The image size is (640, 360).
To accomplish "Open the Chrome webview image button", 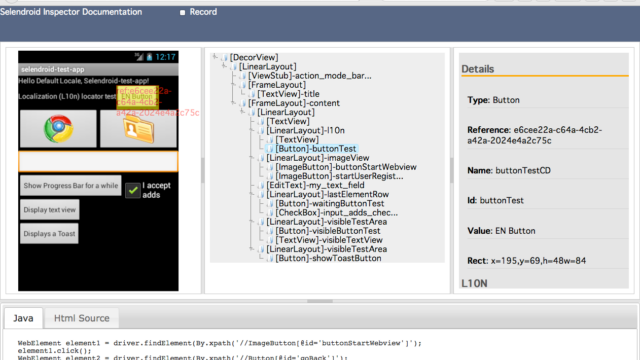I will pos(58,129).
